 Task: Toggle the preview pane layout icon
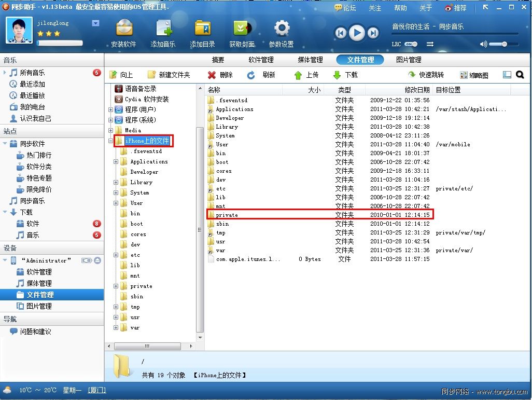507,75
